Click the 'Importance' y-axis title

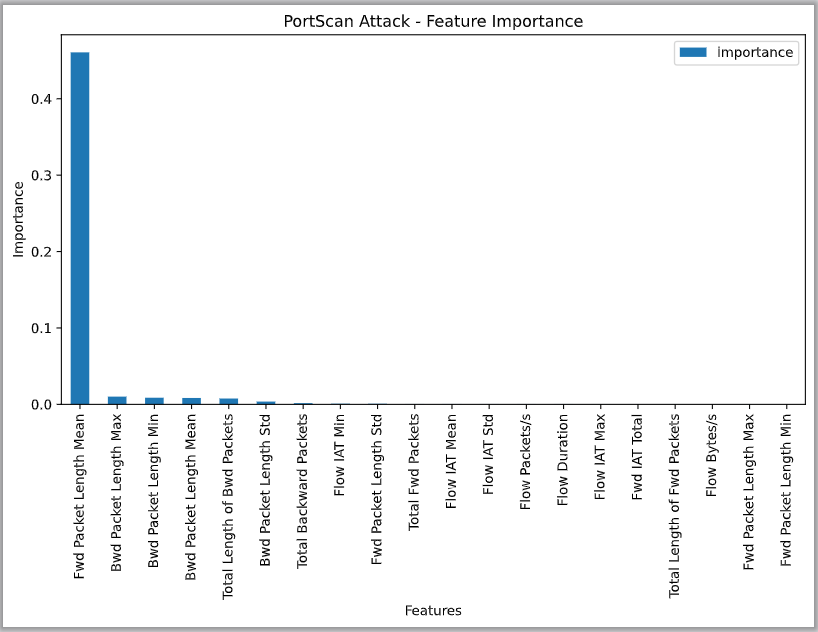point(19,220)
